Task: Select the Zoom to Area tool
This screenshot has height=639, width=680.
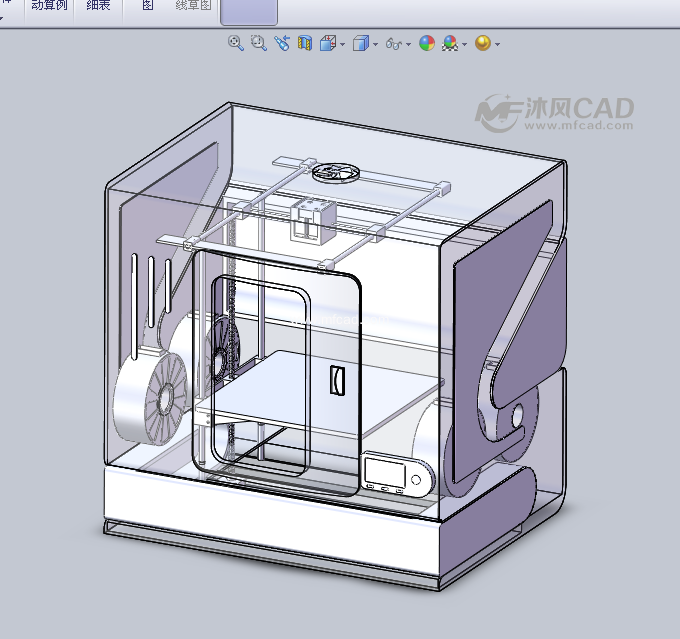Action: [259, 43]
